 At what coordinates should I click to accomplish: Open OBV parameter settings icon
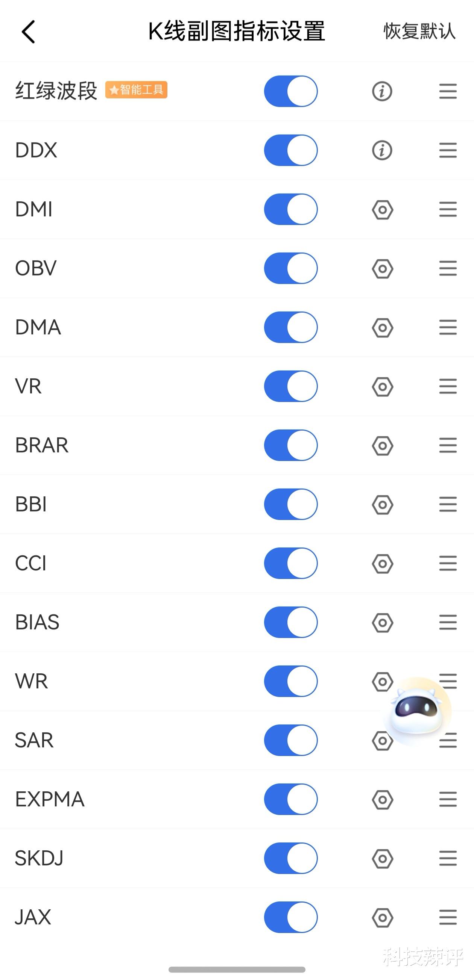tap(382, 269)
